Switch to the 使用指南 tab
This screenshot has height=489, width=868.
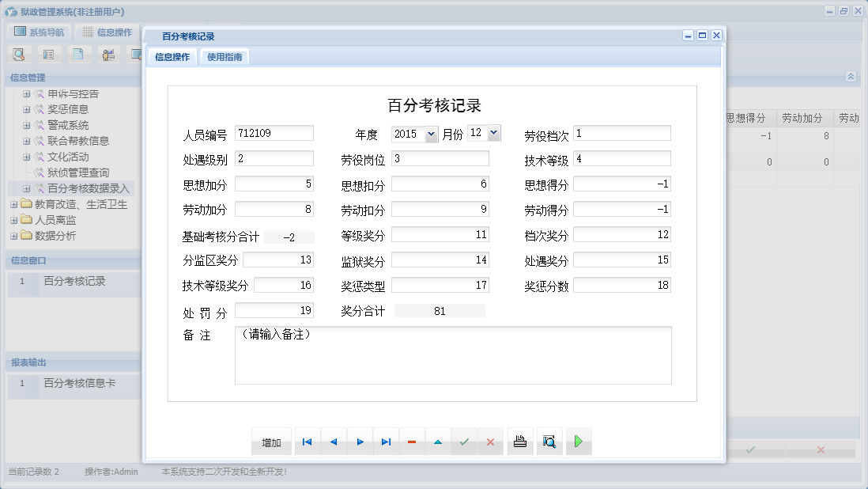point(225,57)
